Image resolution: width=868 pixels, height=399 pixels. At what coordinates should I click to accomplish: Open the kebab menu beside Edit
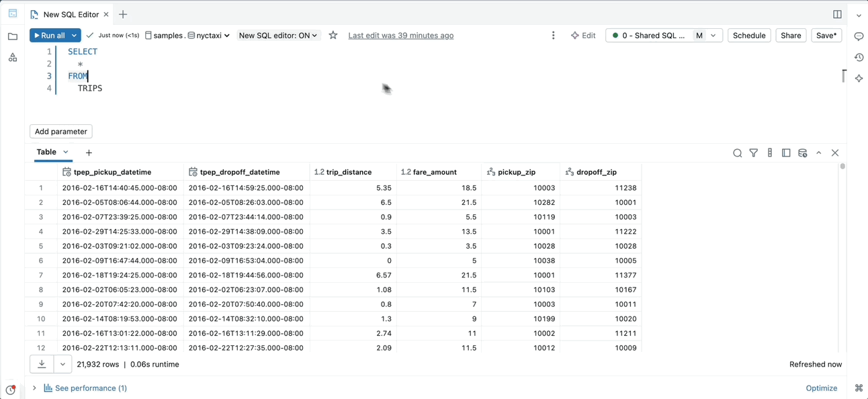click(553, 36)
